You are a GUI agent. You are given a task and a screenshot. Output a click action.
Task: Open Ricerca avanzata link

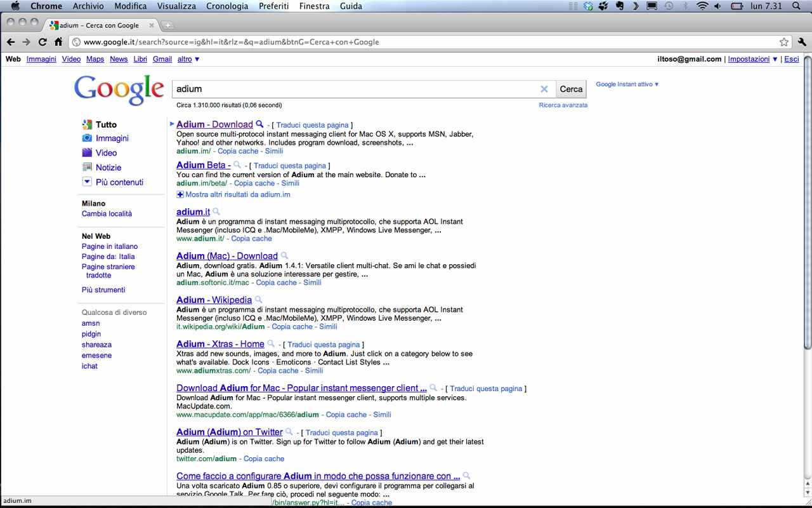(563, 105)
